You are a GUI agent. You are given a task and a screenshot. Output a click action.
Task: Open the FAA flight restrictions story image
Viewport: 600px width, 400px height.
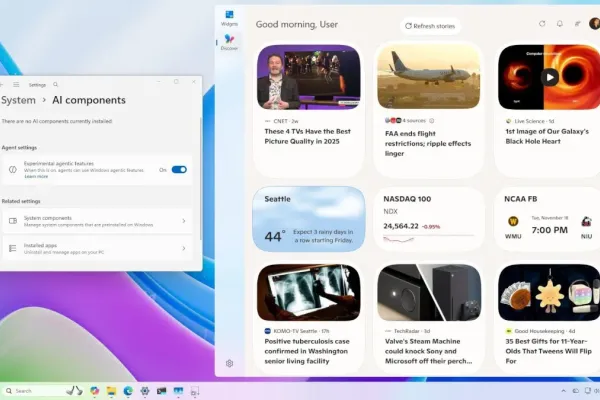coord(429,77)
